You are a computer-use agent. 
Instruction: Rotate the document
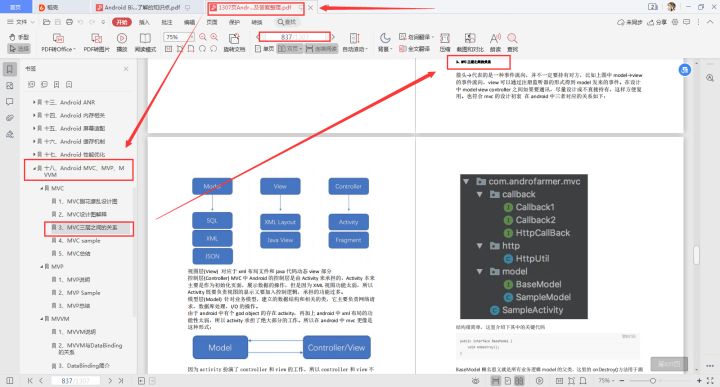234,43
